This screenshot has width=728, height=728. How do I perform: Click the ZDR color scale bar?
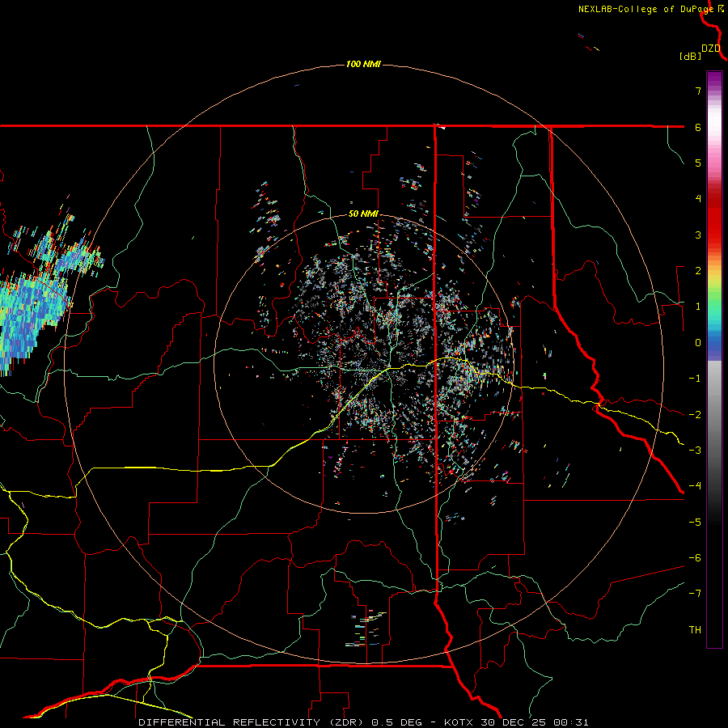(x=714, y=359)
